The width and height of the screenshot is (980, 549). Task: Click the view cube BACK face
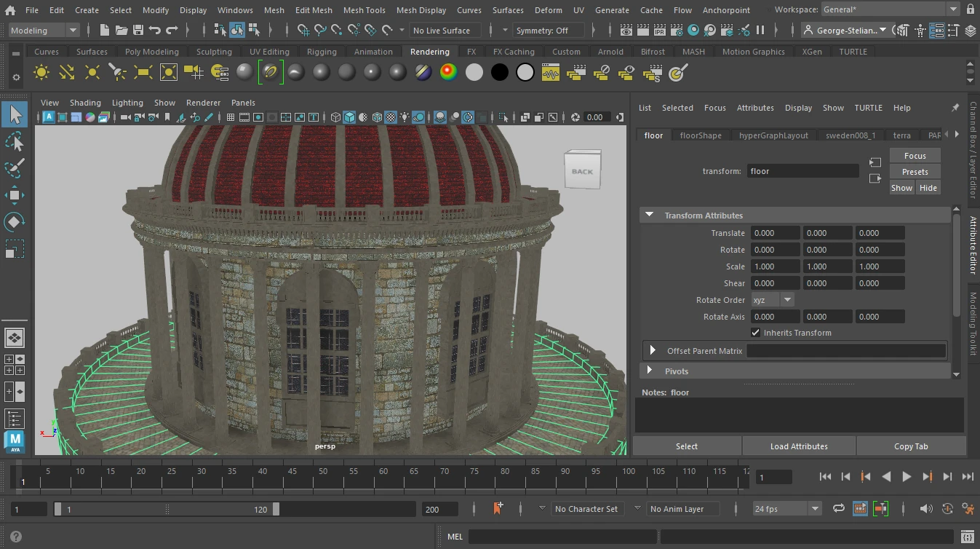point(582,172)
